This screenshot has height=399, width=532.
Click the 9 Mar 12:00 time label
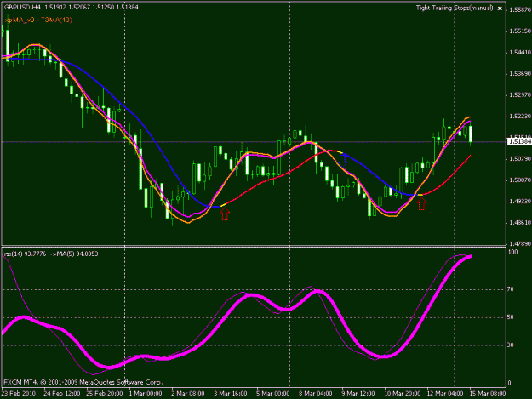358,393
